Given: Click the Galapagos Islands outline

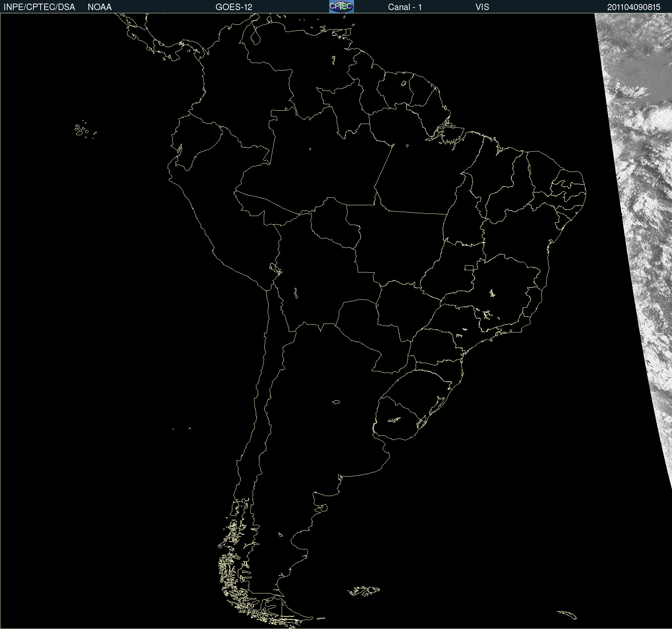Looking at the screenshot, I should [85, 130].
